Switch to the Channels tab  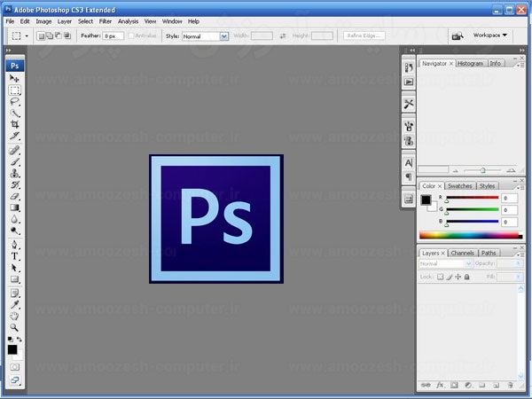tap(463, 253)
